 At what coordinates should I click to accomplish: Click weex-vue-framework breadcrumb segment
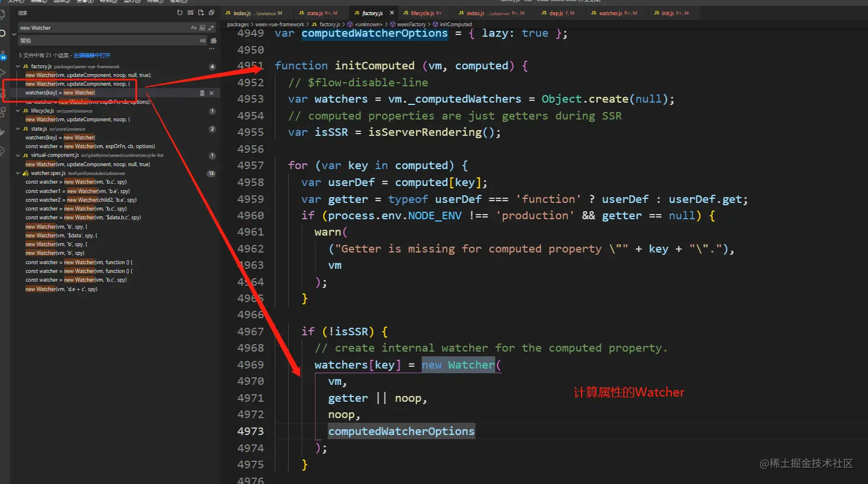pyautogui.click(x=280, y=24)
